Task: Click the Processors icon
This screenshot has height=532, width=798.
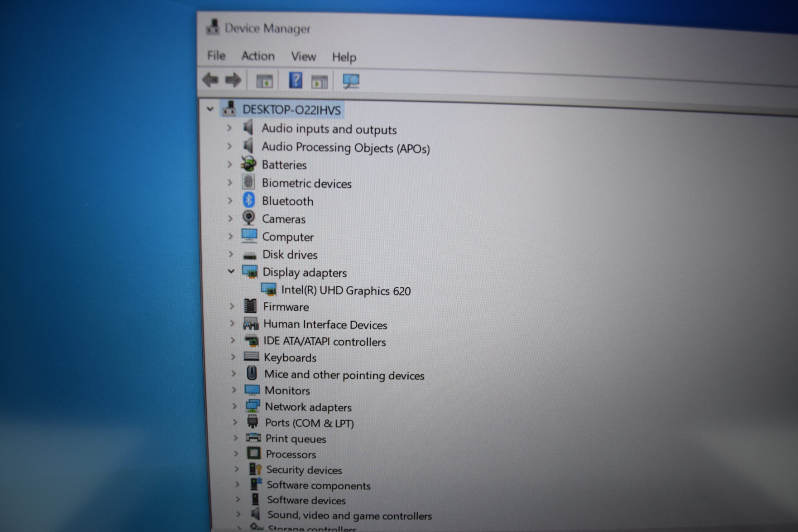Action: pyautogui.click(x=254, y=453)
